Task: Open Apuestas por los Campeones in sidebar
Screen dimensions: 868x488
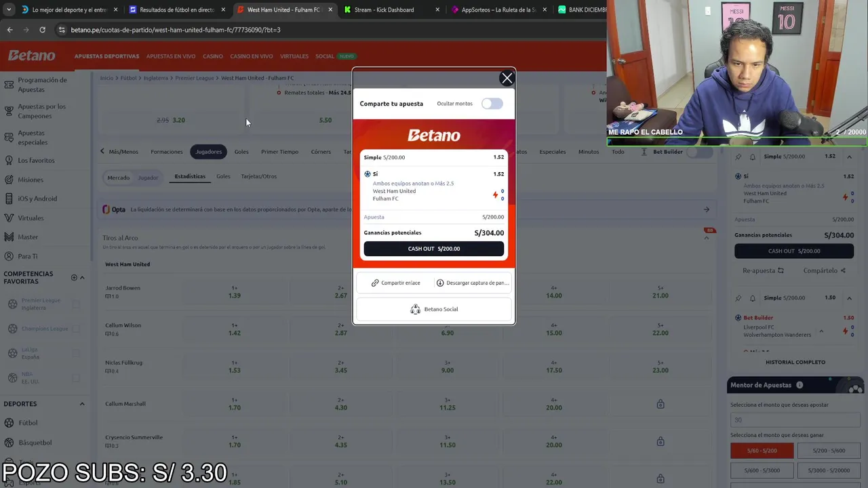Action: click(42, 111)
